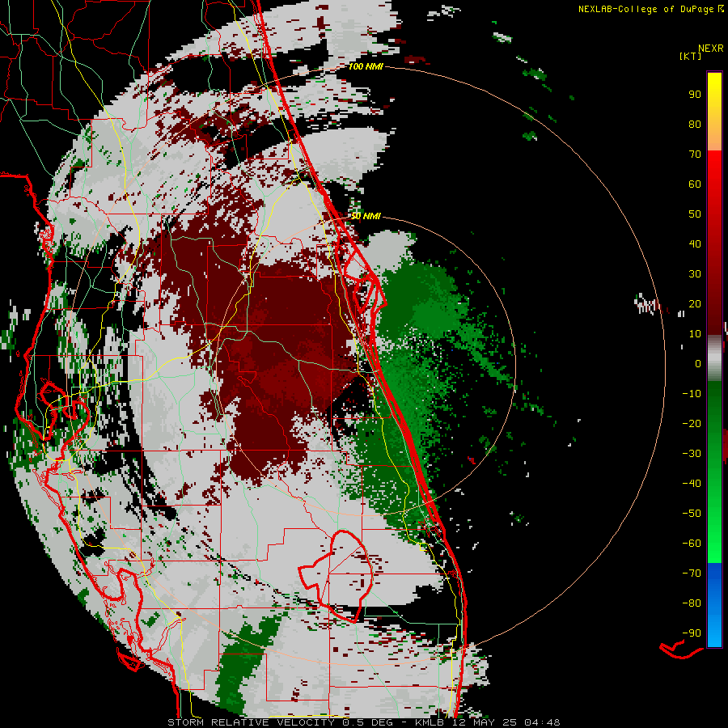This screenshot has width=728, height=728.
Task: Click the -80 value on velocity scale
Action: click(692, 603)
